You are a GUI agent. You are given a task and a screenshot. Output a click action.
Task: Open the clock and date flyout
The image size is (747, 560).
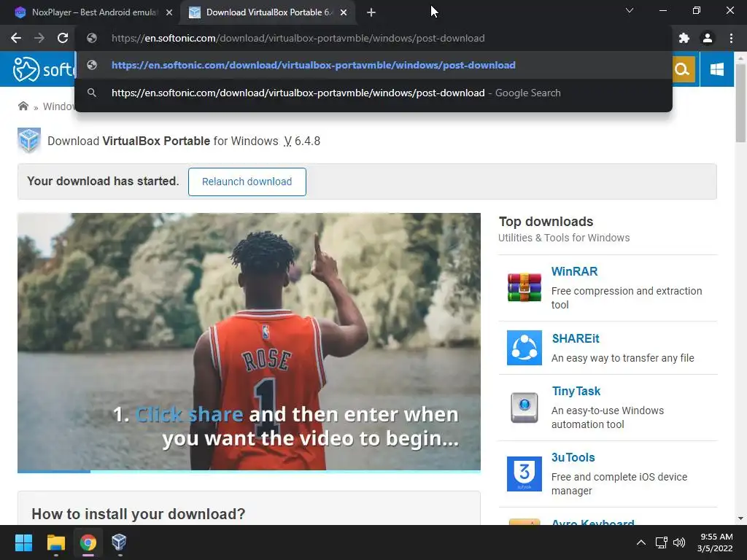[716, 542]
